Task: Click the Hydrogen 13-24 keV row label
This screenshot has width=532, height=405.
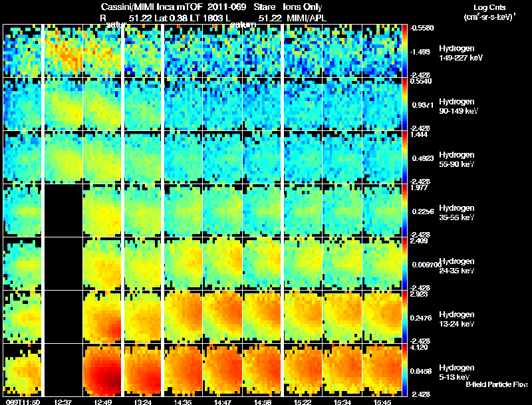Action: point(457,319)
